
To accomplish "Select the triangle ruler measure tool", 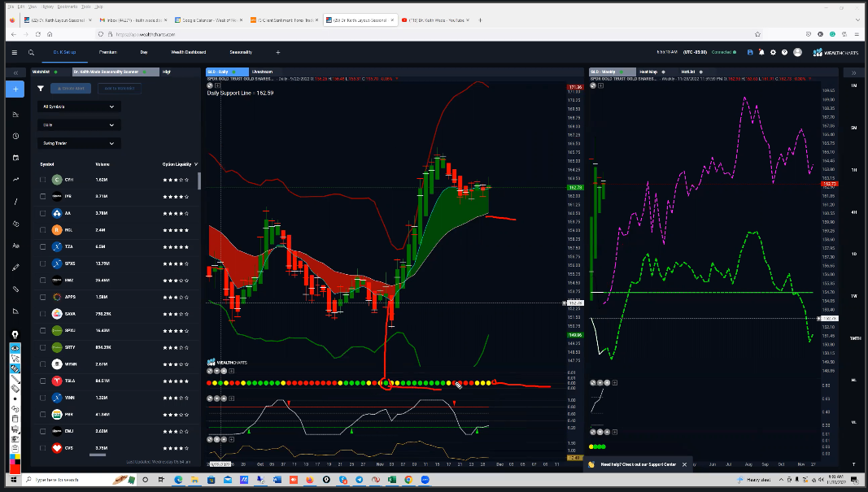I will pyautogui.click(x=15, y=311).
